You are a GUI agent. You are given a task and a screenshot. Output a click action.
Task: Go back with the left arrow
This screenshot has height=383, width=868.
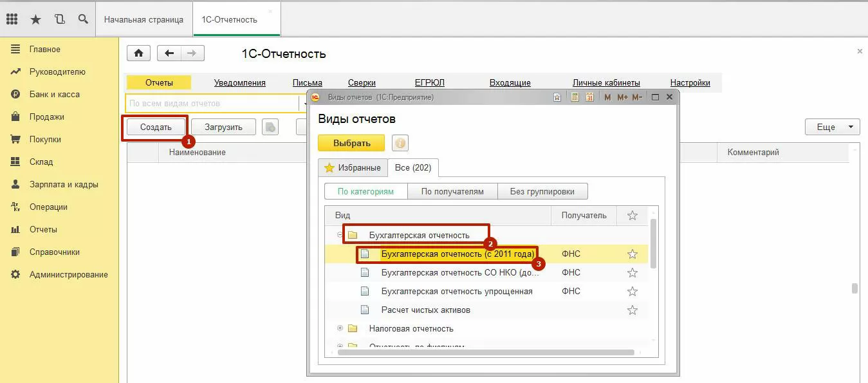click(x=169, y=53)
